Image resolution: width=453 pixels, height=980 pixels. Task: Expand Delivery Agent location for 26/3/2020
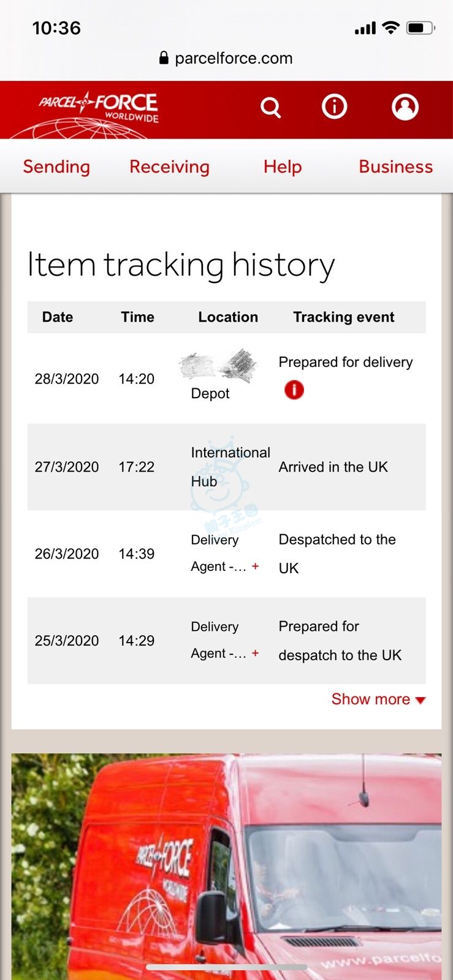click(255, 567)
